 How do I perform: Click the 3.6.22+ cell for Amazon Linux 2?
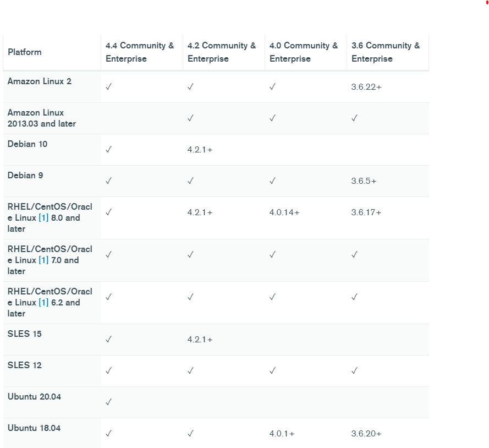(366, 87)
